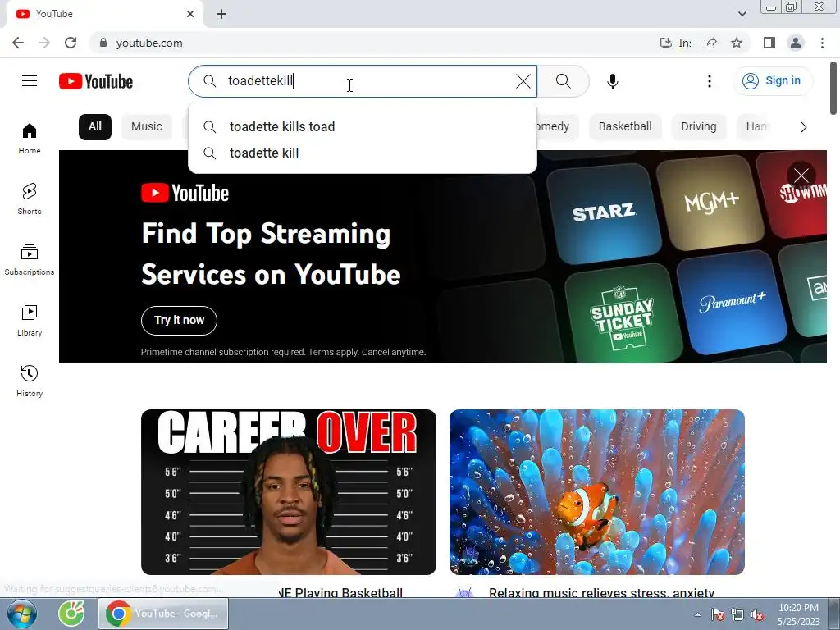Open Chrome three-dot menu
The height and width of the screenshot is (630, 840).
(x=822, y=43)
